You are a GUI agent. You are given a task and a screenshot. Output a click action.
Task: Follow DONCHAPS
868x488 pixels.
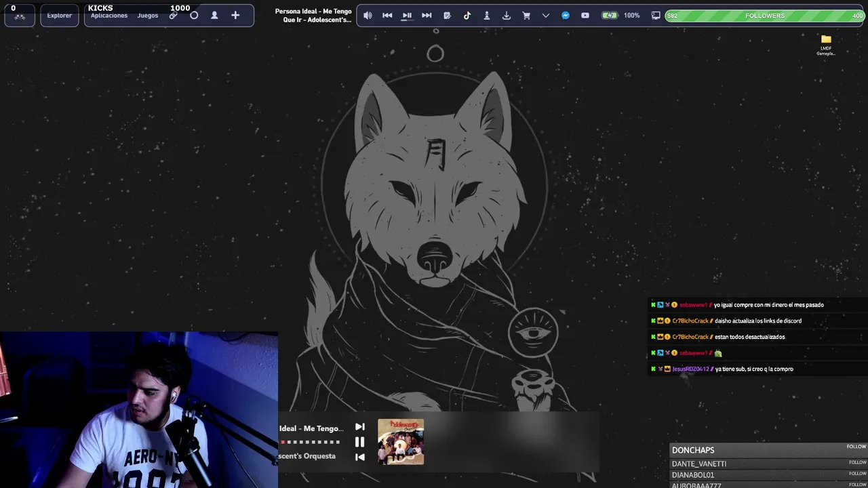(x=856, y=447)
